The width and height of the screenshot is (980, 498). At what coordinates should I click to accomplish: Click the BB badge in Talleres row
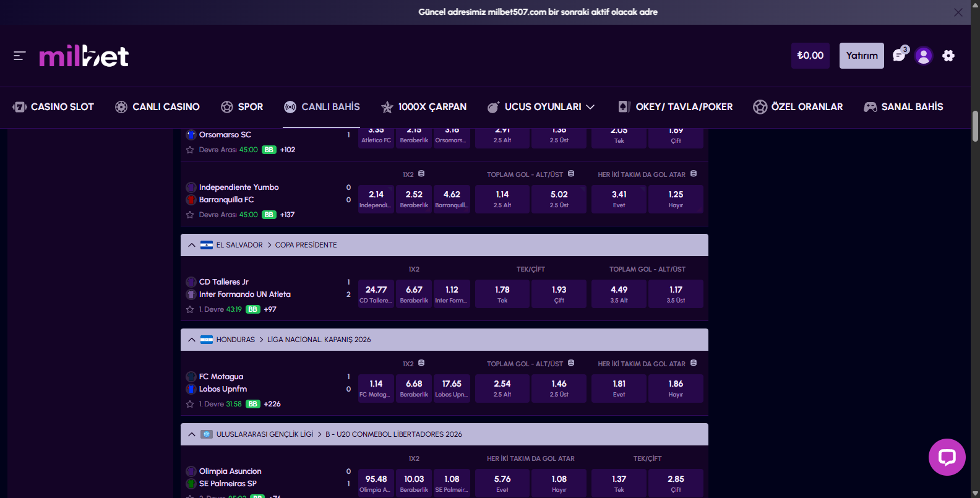(253, 309)
